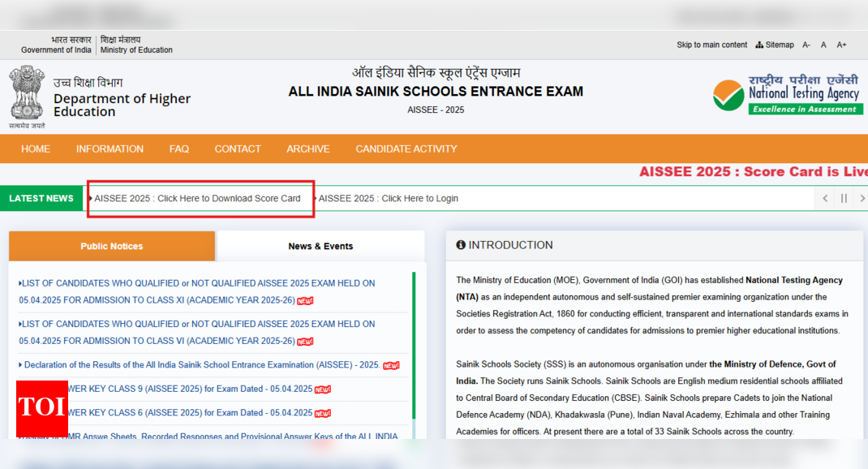The height and width of the screenshot is (469, 868).
Task: Open the National Testing Agency logo
Action: click(787, 95)
